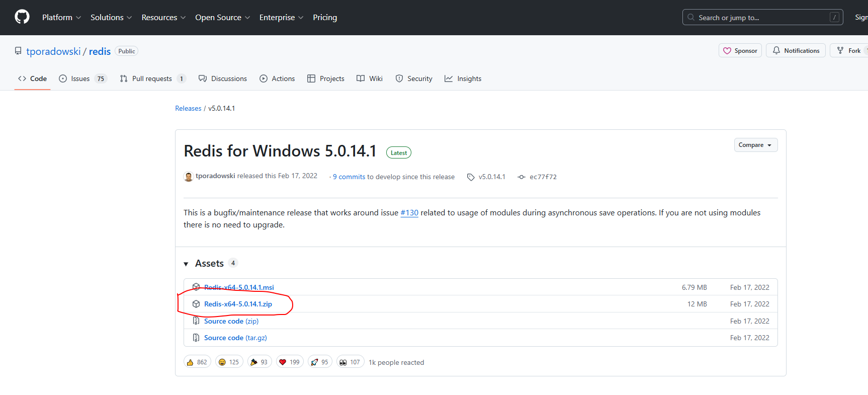Download Redis-x64-5.0.14.1.zip
The image size is (868, 395).
click(238, 304)
